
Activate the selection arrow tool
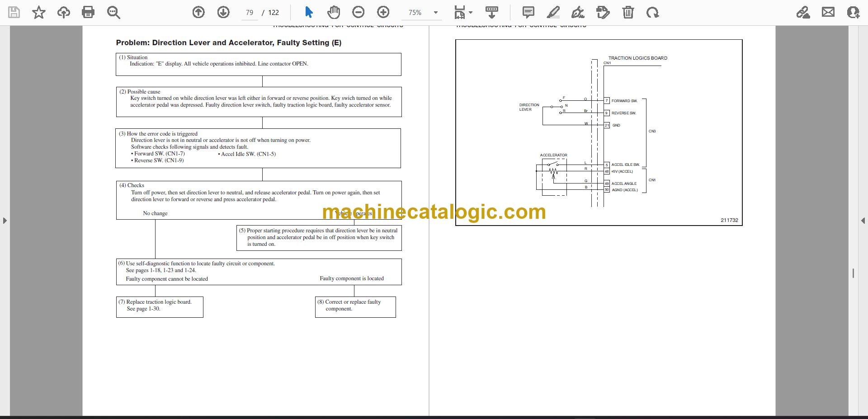pos(309,12)
